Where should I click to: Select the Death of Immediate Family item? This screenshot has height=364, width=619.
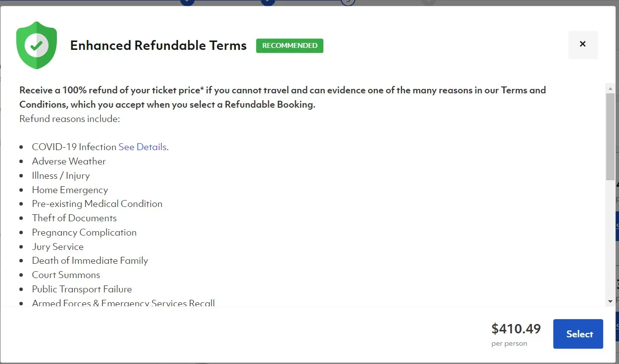point(90,260)
